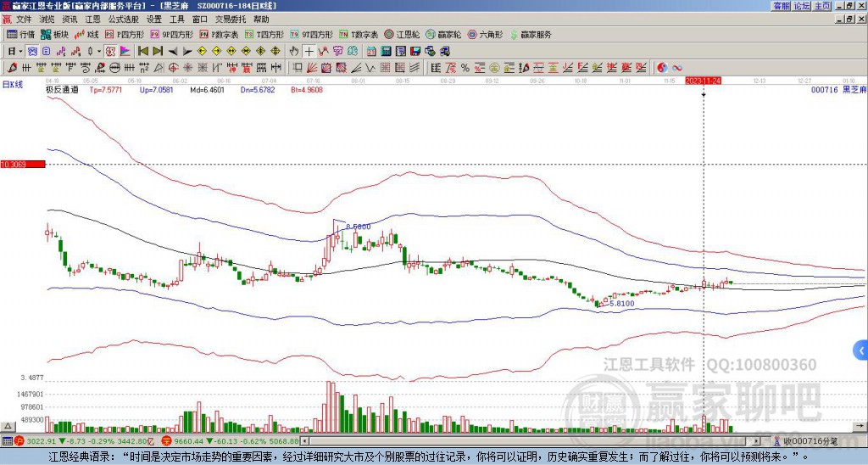
Task: Open the T数字表 tool
Action: [x=359, y=34]
